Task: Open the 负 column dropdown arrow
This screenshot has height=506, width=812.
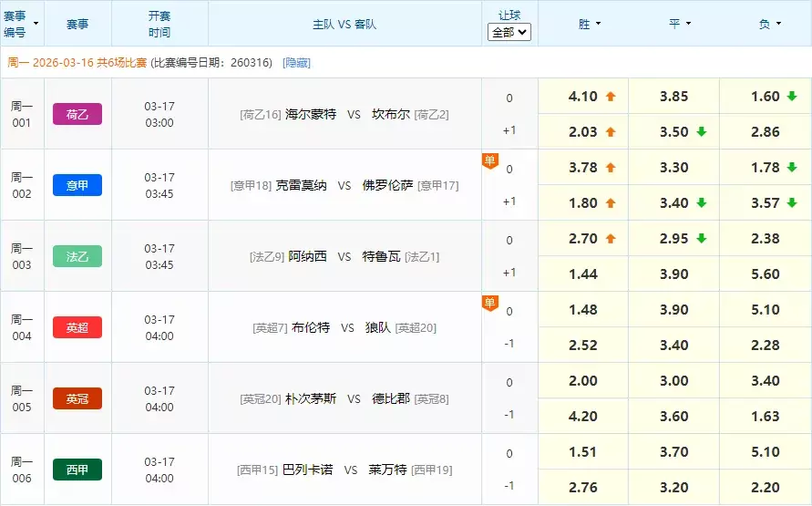Action: (x=778, y=24)
